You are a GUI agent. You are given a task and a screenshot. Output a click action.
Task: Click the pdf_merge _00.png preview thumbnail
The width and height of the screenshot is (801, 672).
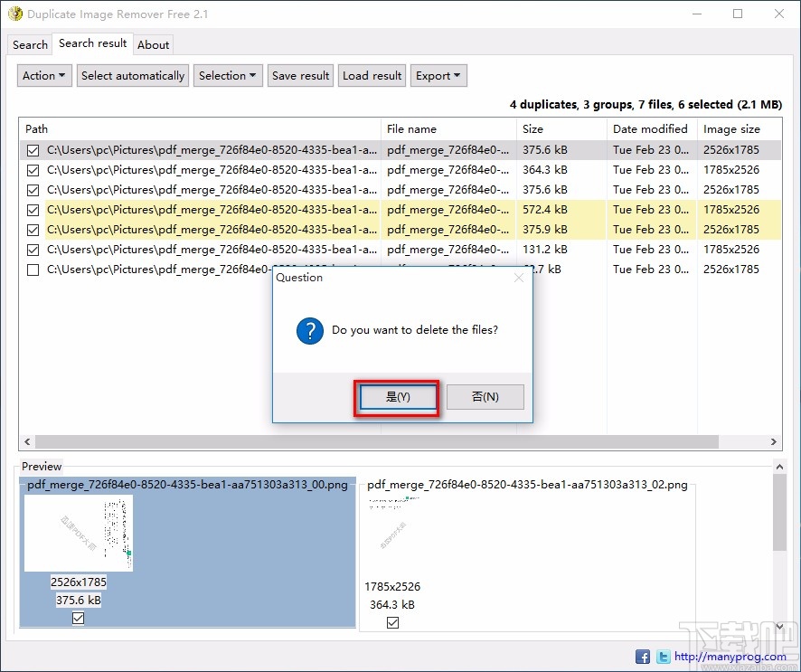[x=78, y=534]
